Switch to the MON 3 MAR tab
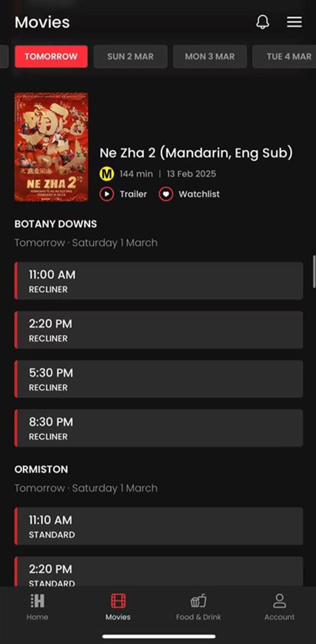Image resolution: width=316 pixels, height=644 pixels. [x=210, y=57]
